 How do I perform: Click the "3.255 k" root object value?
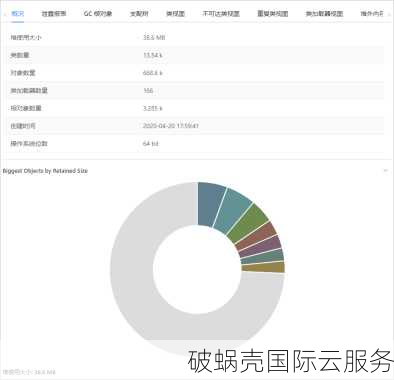click(x=153, y=108)
